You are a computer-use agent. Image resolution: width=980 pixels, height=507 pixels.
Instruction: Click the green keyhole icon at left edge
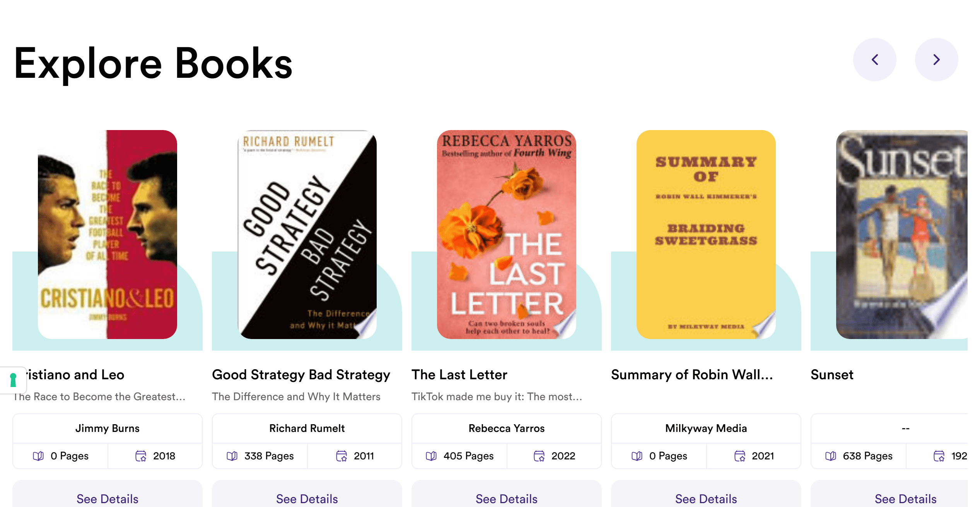point(13,380)
